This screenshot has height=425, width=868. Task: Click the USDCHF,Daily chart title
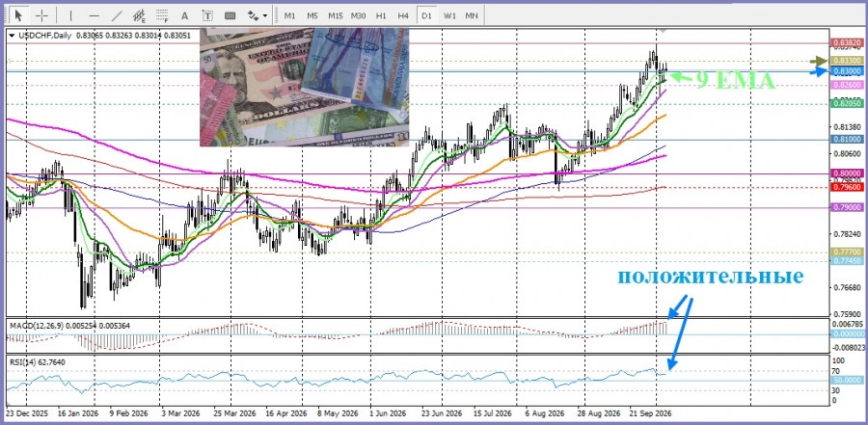coord(45,35)
